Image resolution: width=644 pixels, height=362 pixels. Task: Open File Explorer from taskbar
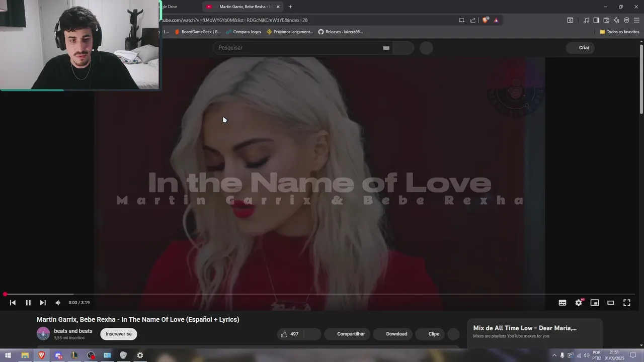click(x=25, y=355)
